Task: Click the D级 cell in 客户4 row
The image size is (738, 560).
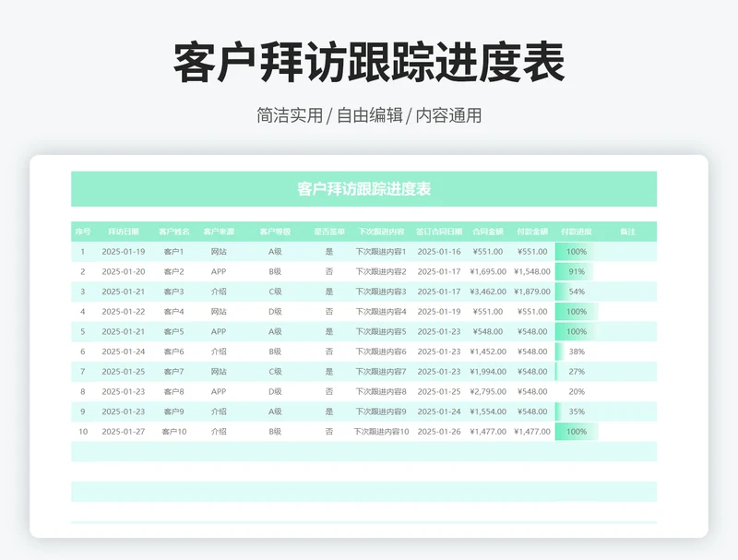Action: click(275, 312)
